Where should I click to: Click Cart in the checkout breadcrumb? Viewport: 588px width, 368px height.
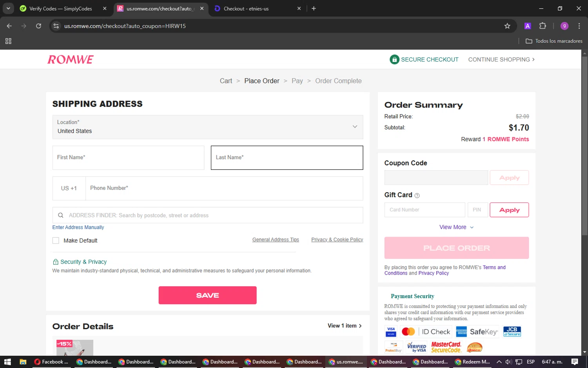[x=226, y=81]
